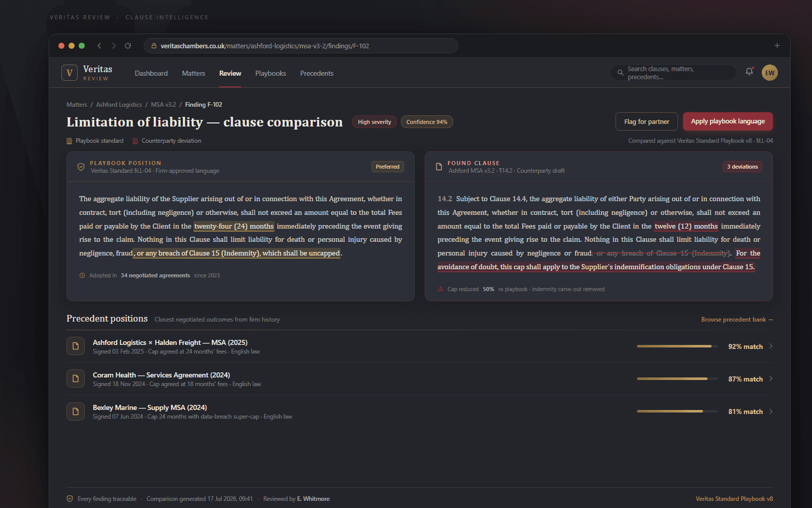The height and width of the screenshot is (508, 812).
Task: Click the Veritas V logo
Action: click(x=70, y=73)
